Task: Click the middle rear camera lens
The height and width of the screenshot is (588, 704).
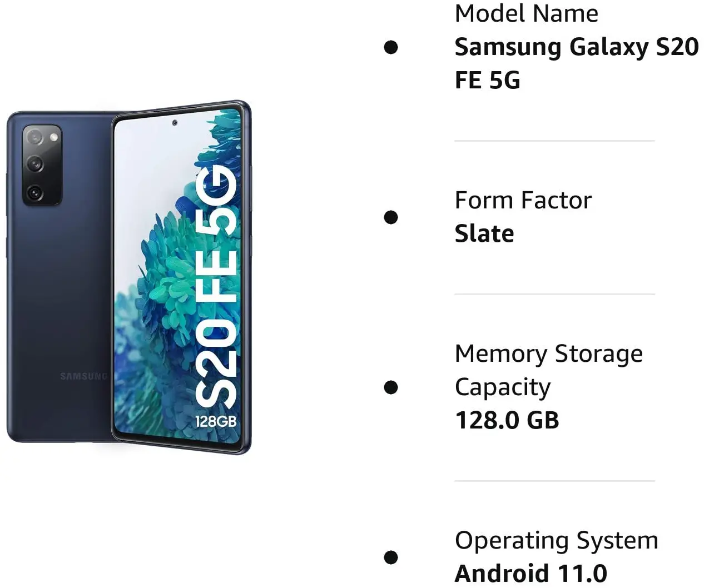Action: pyautogui.click(x=36, y=164)
